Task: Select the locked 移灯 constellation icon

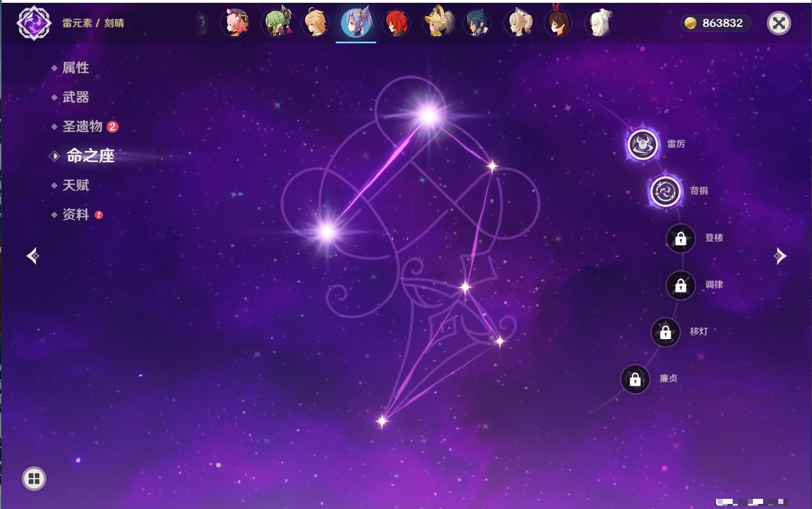Action: (x=665, y=332)
